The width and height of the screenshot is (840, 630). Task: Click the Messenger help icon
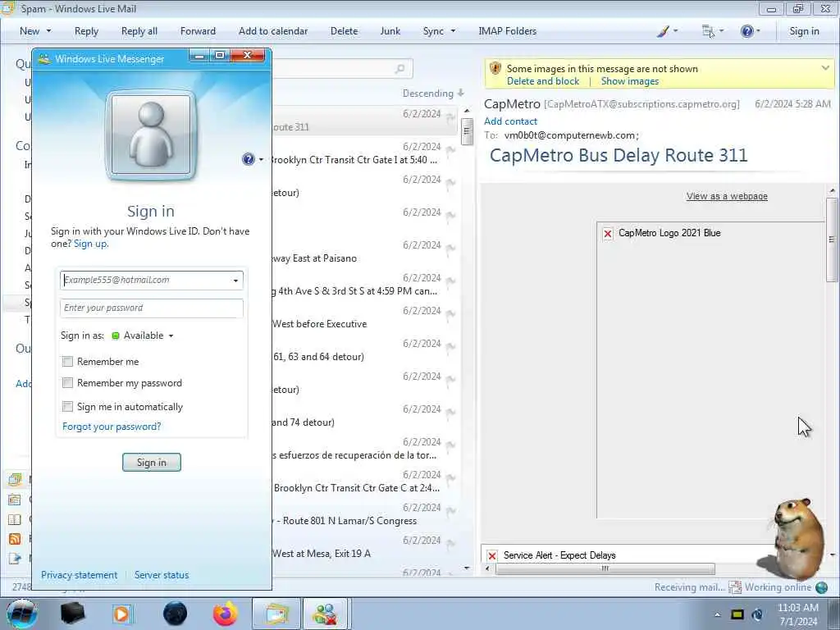coord(248,159)
